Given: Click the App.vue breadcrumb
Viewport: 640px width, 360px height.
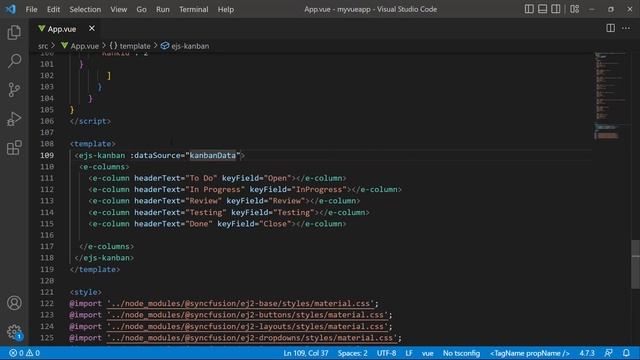Looking at the screenshot, I should pyautogui.click(x=80, y=46).
